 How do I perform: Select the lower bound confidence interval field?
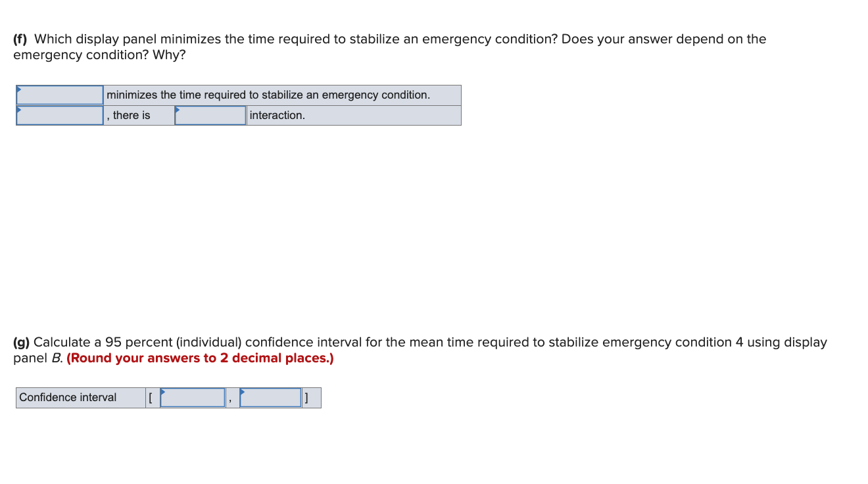(x=192, y=397)
